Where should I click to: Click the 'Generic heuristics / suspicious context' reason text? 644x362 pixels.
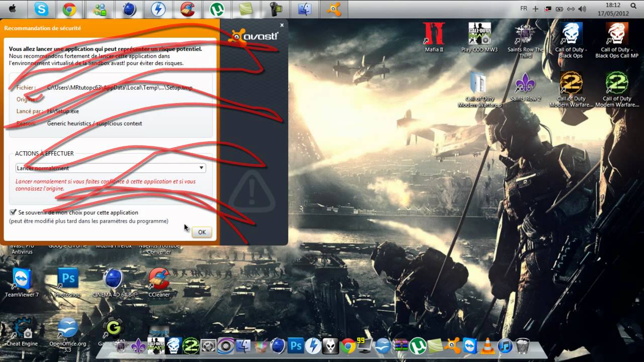95,123
